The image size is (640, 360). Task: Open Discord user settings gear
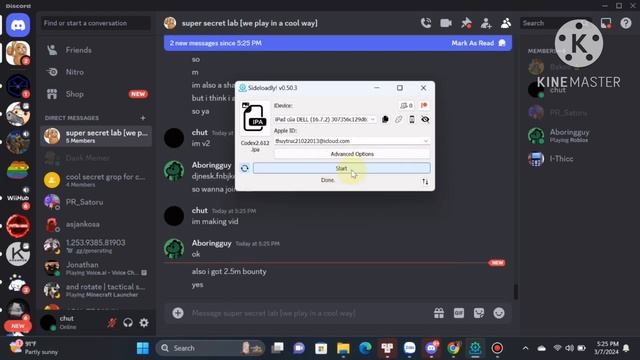144,323
